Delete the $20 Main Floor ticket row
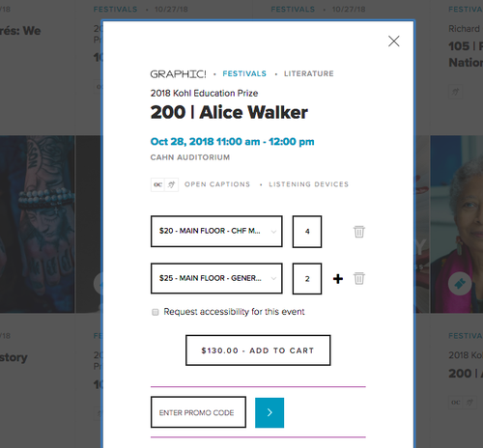Screen dimensions: 483x448 point(359,232)
